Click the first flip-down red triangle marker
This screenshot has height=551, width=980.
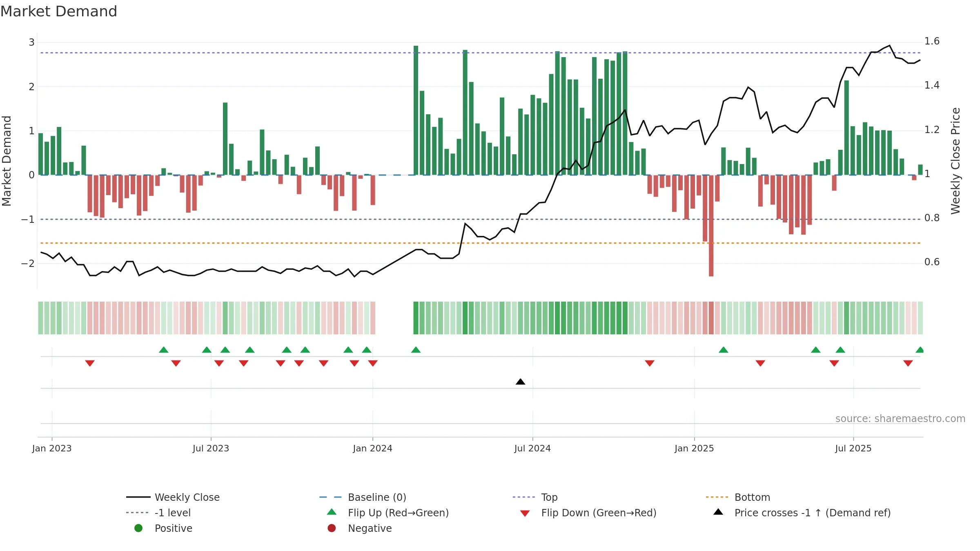pos(90,363)
